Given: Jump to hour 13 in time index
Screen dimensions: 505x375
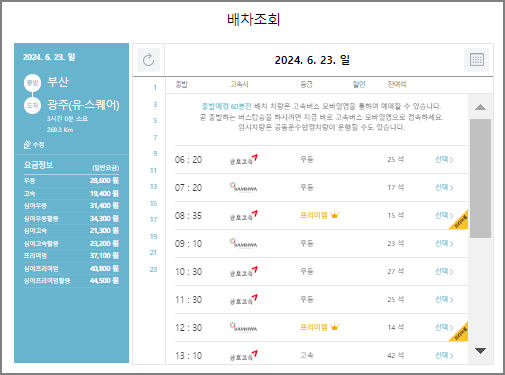Looking at the screenshot, I should [x=153, y=187].
